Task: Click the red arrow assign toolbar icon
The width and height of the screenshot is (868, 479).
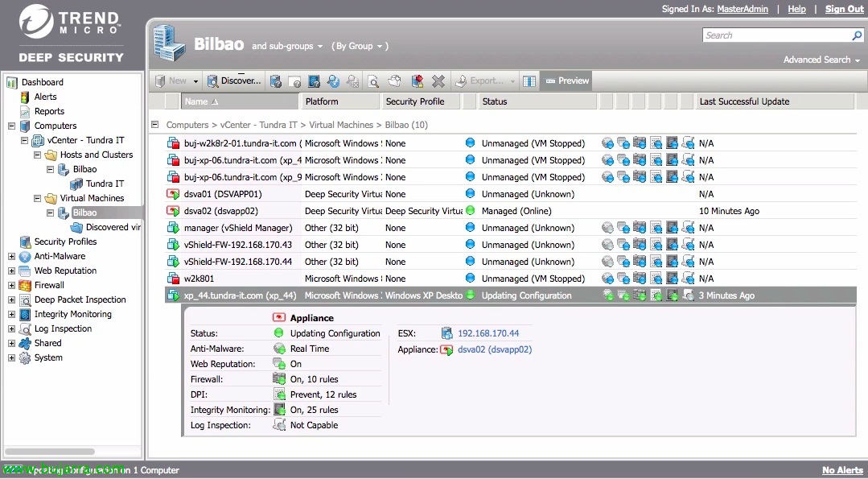Action: coord(418,81)
